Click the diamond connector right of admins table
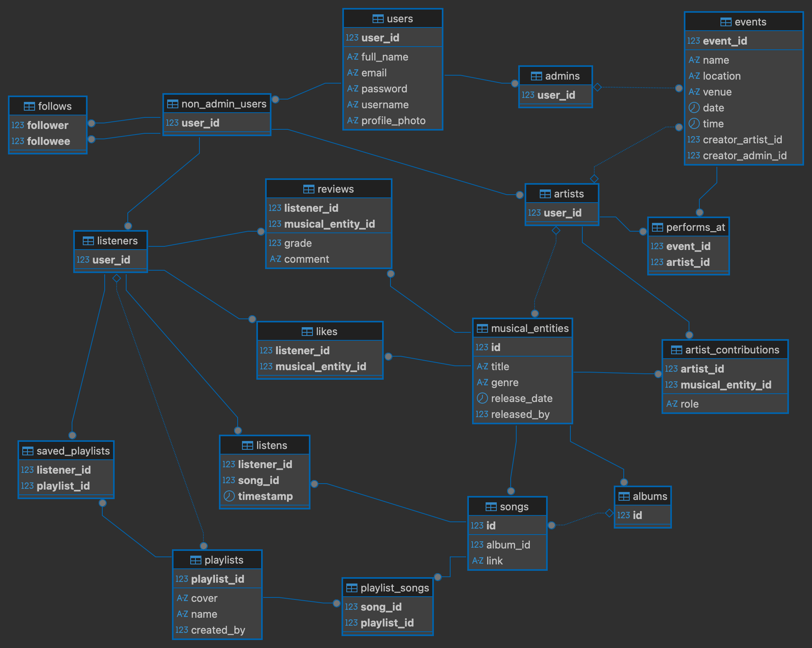812x648 pixels. click(597, 87)
